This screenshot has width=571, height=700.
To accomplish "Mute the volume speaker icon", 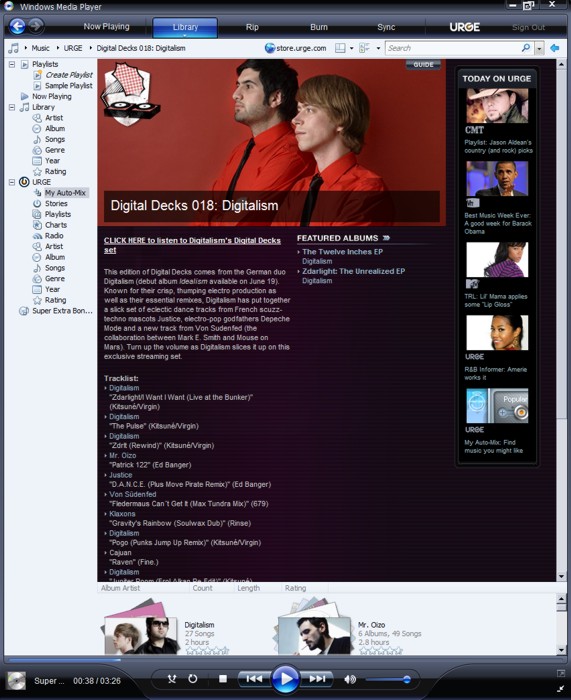I will coord(350,679).
